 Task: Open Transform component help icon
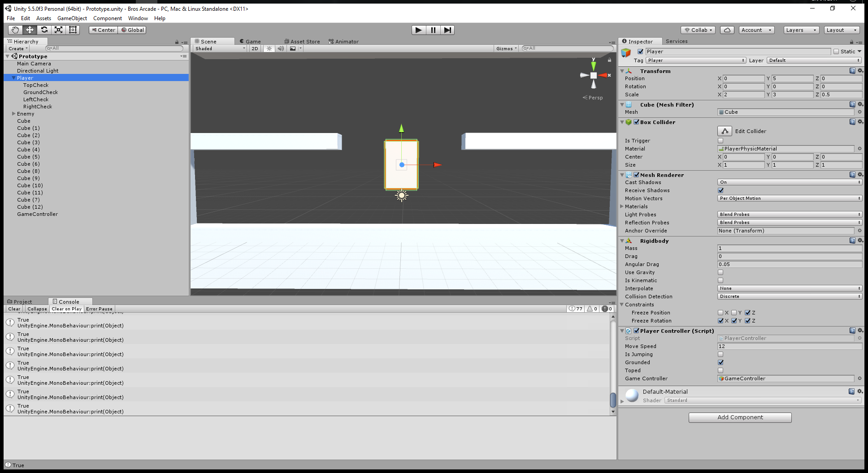(x=852, y=71)
